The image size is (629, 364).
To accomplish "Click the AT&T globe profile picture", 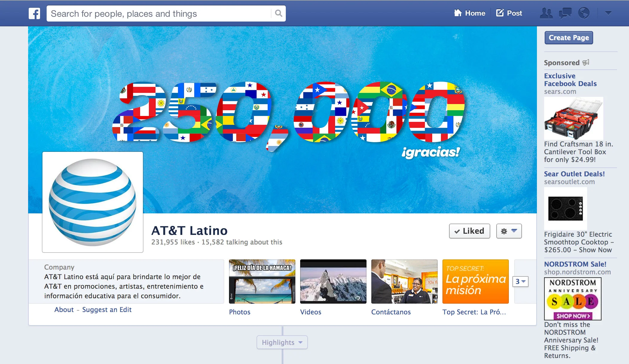I will coord(93,202).
